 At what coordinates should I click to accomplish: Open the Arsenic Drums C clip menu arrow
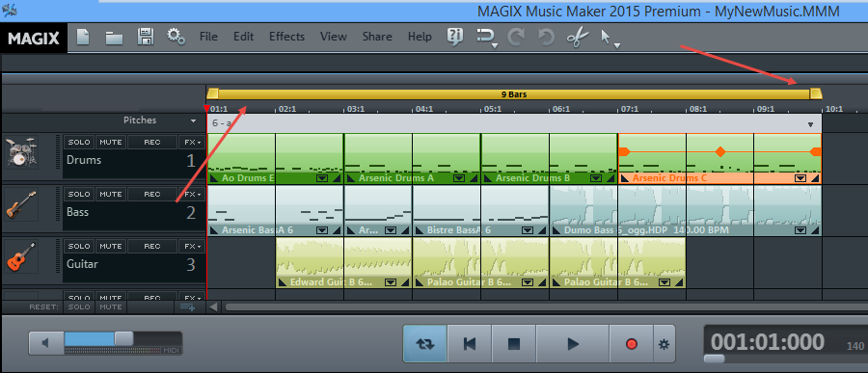tap(800, 178)
